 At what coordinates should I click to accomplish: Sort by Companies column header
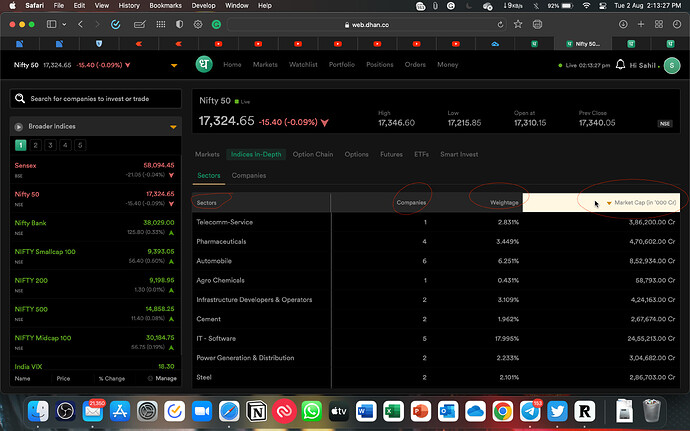(x=411, y=203)
